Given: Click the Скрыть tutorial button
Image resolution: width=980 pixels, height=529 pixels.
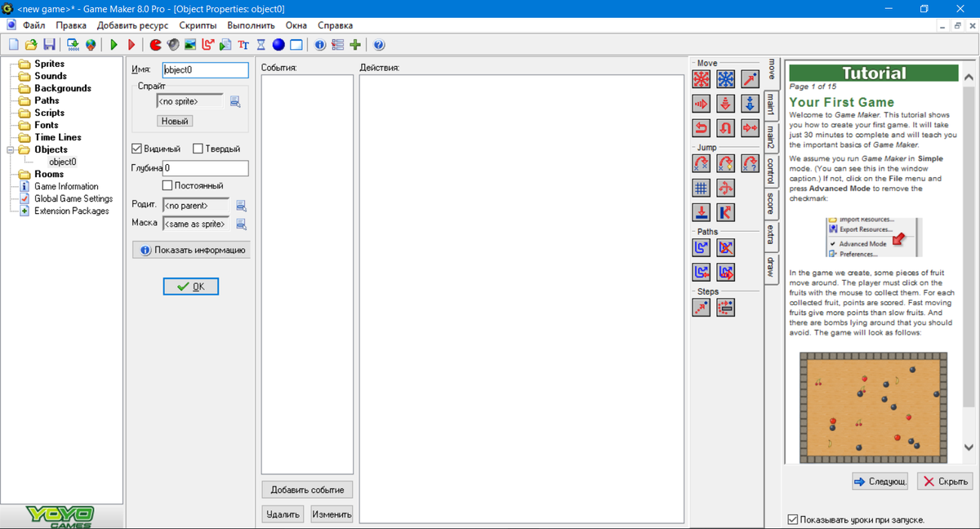Looking at the screenshot, I should coord(945,482).
